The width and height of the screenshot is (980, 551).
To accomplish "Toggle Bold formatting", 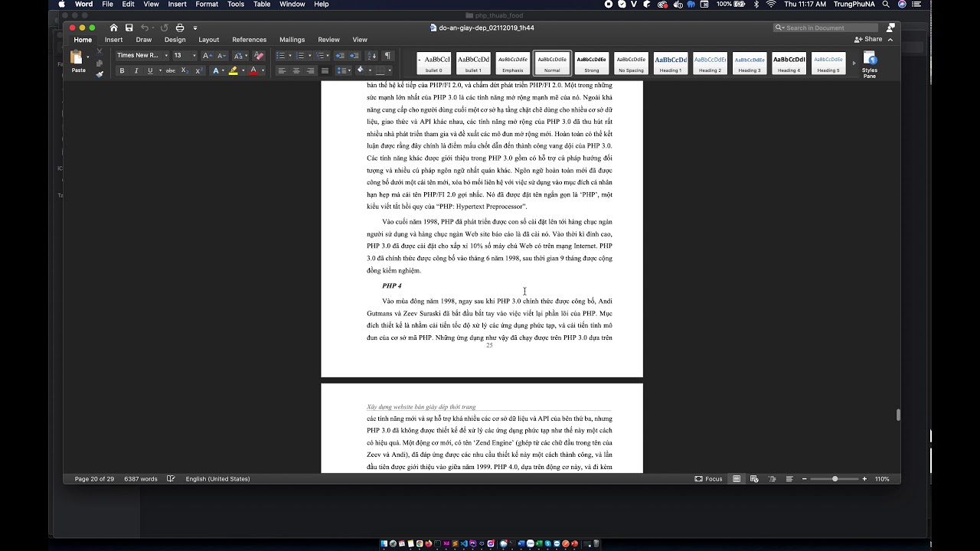I will tap(122, 70).
